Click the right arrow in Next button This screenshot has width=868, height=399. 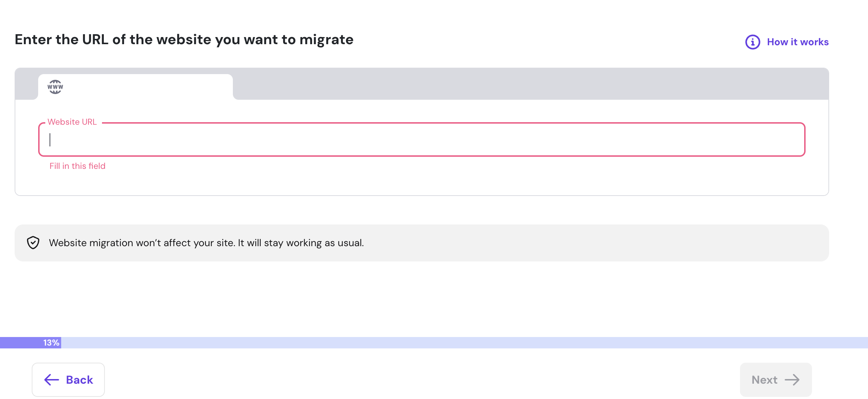[792, 380]
